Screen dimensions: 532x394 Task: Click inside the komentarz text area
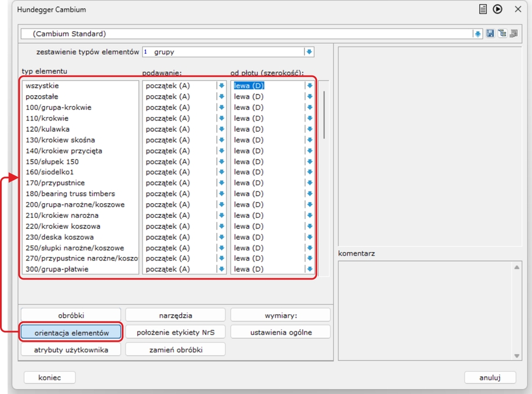coord(426,310)
